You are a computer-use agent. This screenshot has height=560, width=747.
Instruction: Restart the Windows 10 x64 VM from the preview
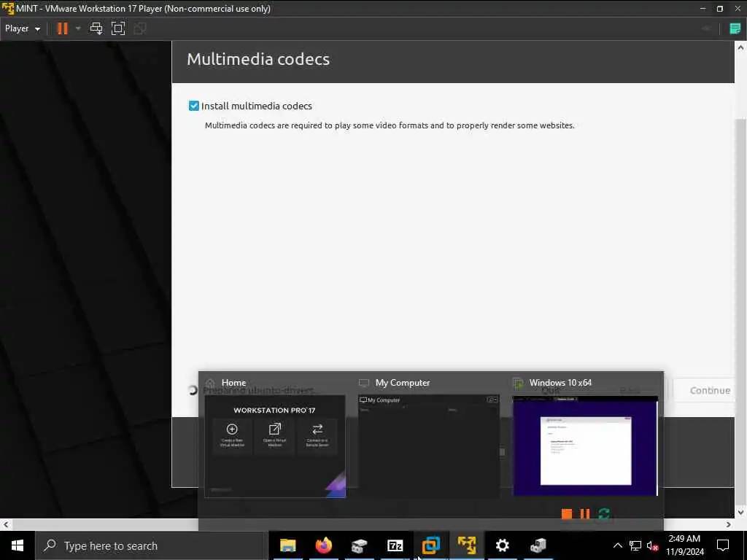point(603,514)
